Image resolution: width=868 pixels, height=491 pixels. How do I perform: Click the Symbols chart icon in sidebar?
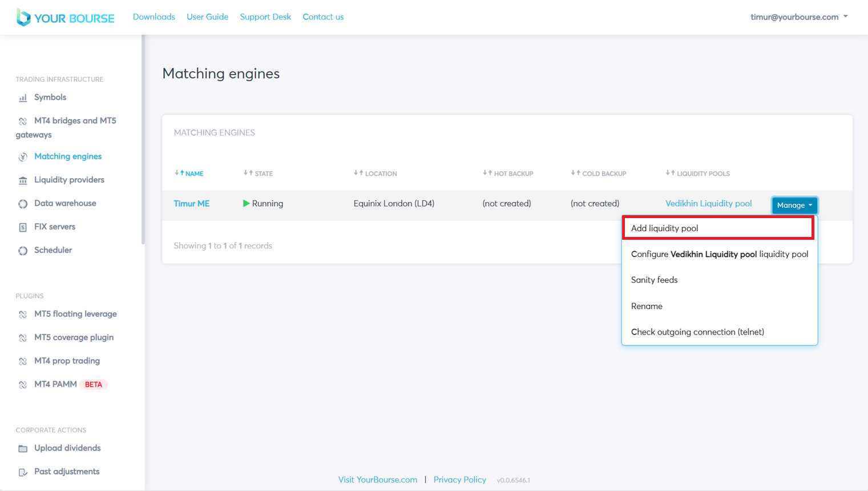click(x=23, y=98)
